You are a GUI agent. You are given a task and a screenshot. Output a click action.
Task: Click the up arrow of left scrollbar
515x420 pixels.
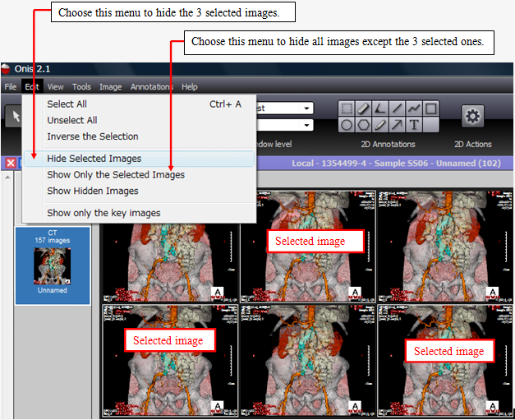point(7,178)
